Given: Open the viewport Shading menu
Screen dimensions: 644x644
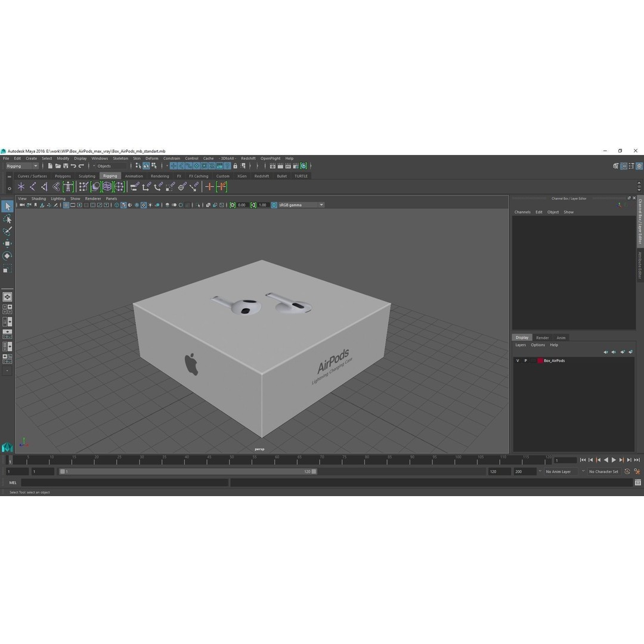Looking at the screenshot, I should click(x=39, y=199).
